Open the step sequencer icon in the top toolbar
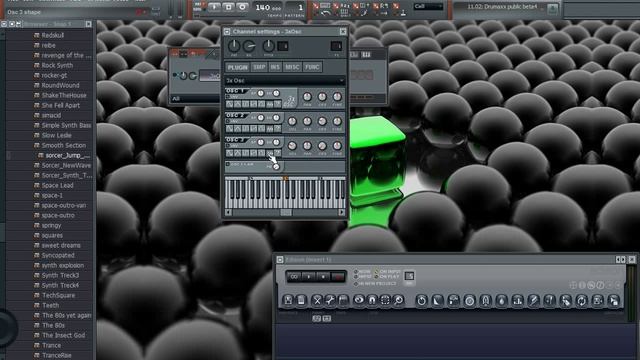 [x=345, y=13]
